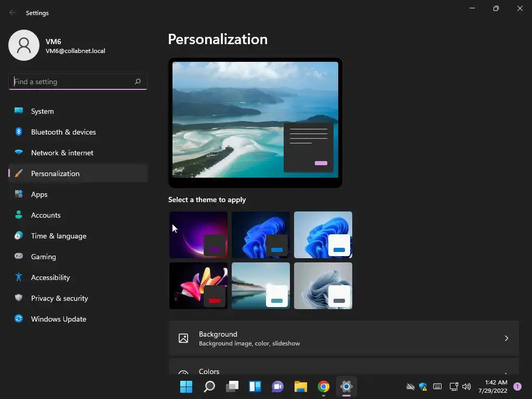Click the network display tray icon
This screenshot has width=532, height=399.
[x=454, y=387]
